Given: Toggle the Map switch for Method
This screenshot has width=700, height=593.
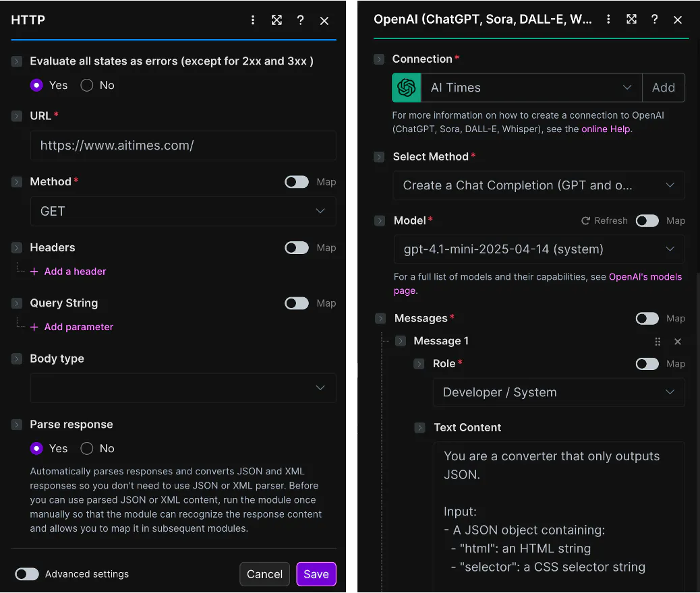Looking at the screenshot, I should [x=297, y=182].
